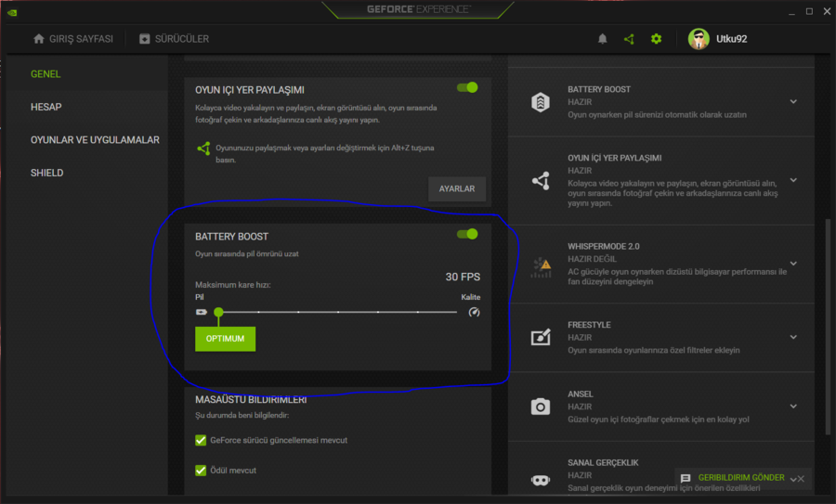Image resolution: width=836 pixels, height=504 pixels.
Task: Click the Kalite slider label
Action: [x=471, y=297]
